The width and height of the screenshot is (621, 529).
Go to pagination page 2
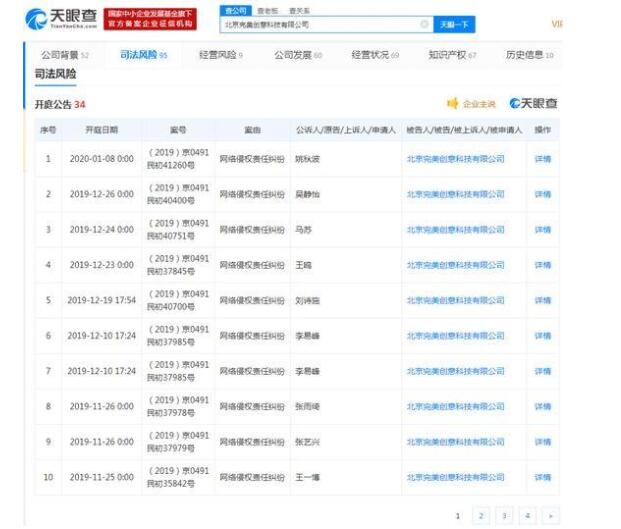(481, 516)
